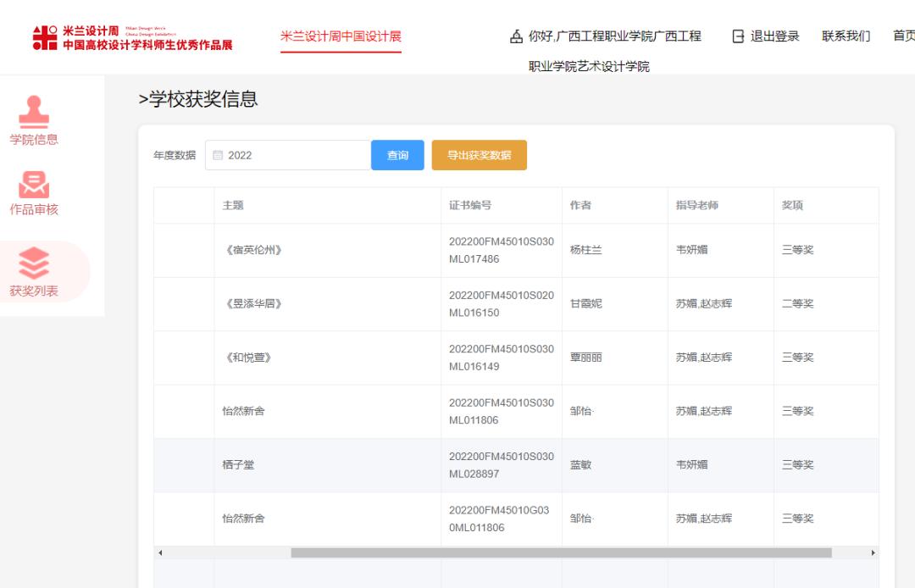The height and width of the screenshot is (588, 915).
Task: Open the 联系我们 menu item
Action: tap(846, 36)
